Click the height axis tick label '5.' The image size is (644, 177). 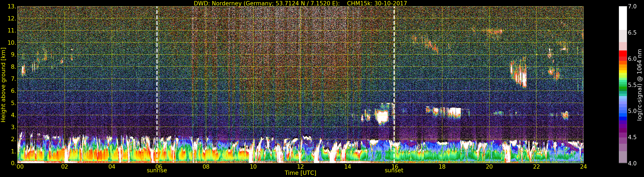(x=14, y=103)
